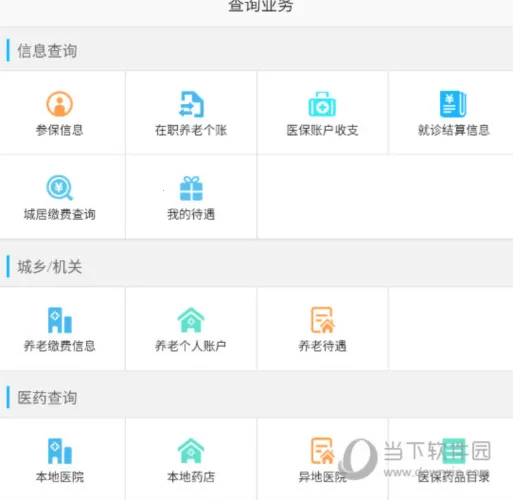This screenshot has width=513, height=500.
Task: Select the 就诊结算信息 bill icon
Action: tap(453, 104)
